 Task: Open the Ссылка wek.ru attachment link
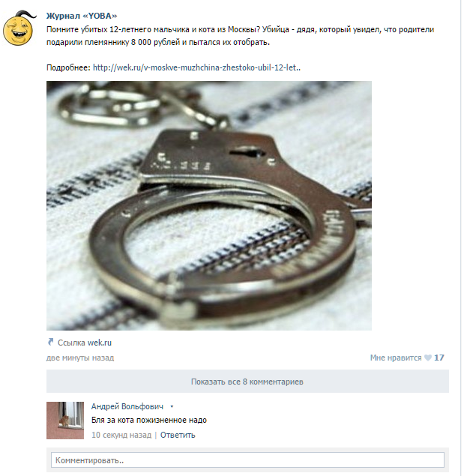pos(85,343)
